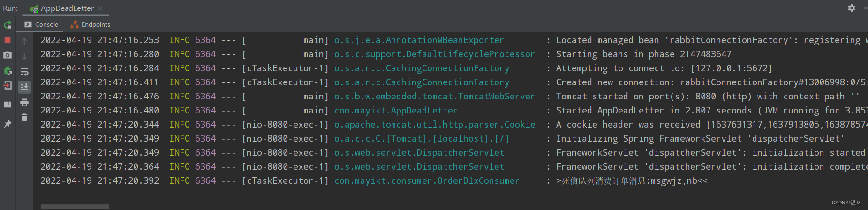868x210 pixels.
Task: Click the exit icon with red arrow
Action: click(8, 86)
